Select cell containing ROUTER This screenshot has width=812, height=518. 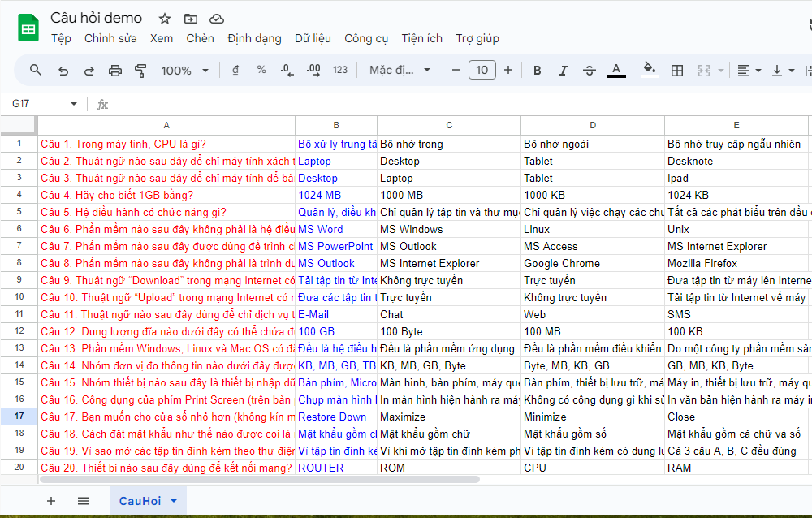coord(336,468)
